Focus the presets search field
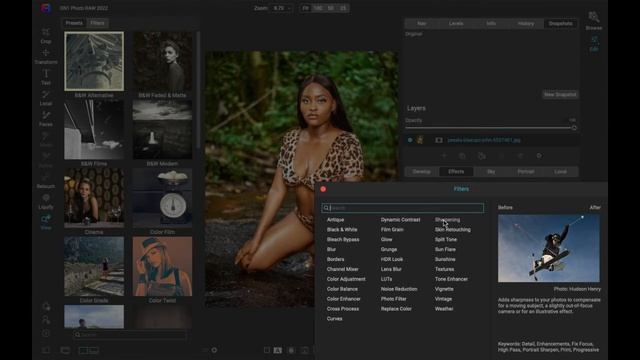Screen dimensions: 640x360 pyautogui.click(x=130, y=335)
